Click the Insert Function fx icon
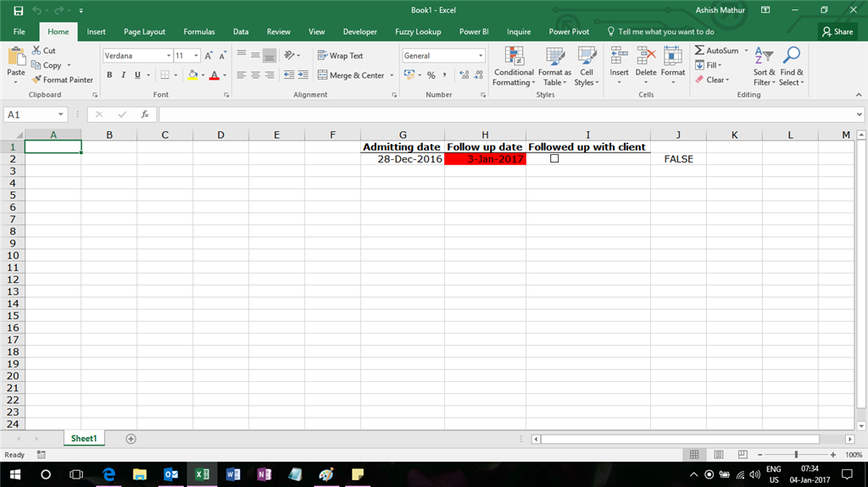 coord(145,114)
